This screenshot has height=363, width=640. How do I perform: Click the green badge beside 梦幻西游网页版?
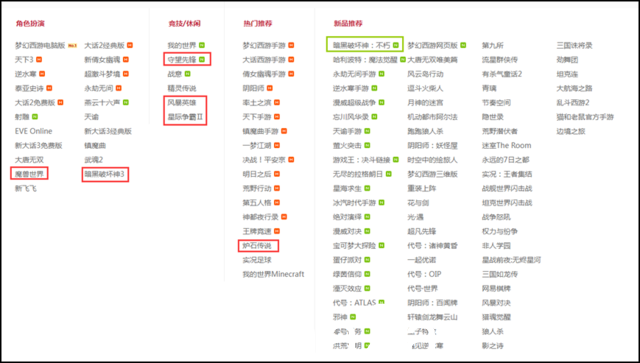[x=463, y=45]
